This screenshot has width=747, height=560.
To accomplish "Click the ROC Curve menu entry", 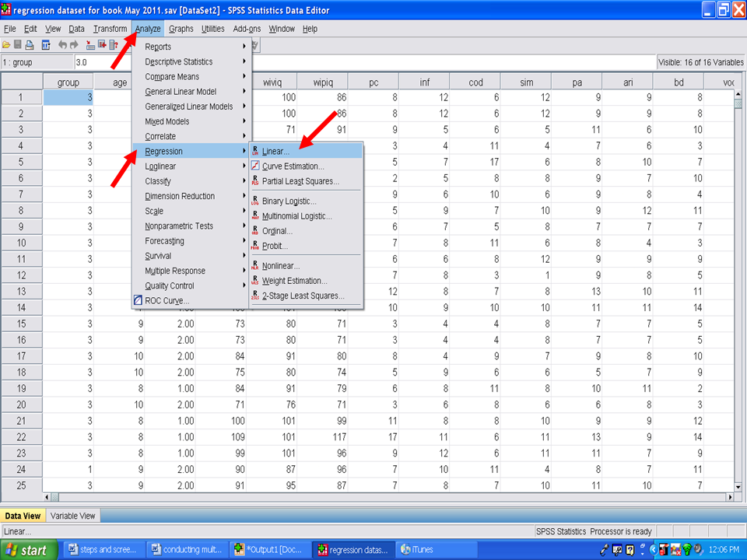I will 167,301.
